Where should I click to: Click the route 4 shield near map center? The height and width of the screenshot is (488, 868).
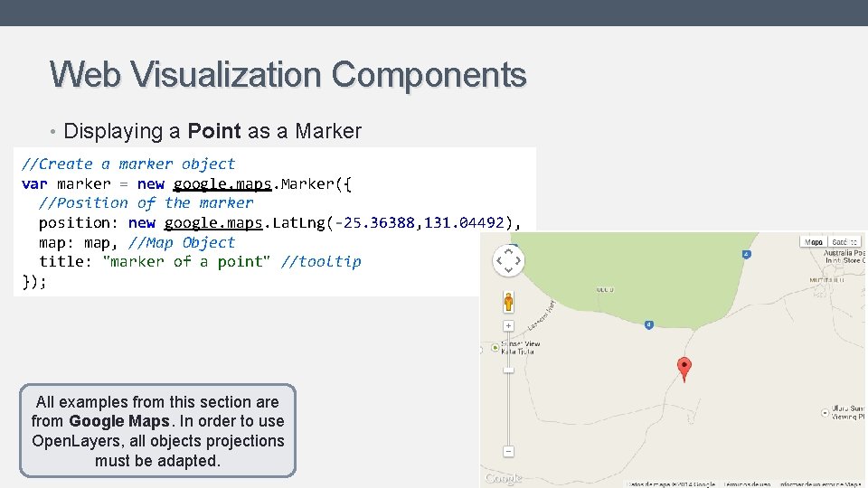coord(649,324)
